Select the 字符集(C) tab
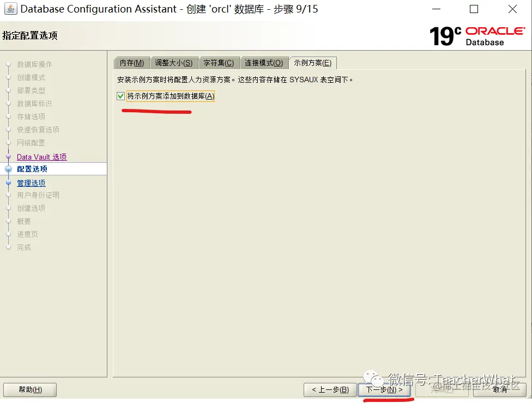 tap(219, 63)
